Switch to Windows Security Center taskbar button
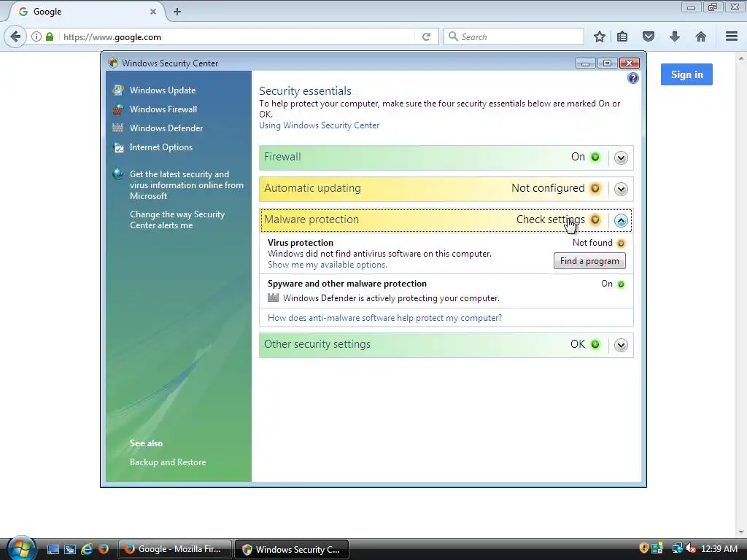Image resolution: width=747 pixels, height=560 pixels. [x=292, y=549]
